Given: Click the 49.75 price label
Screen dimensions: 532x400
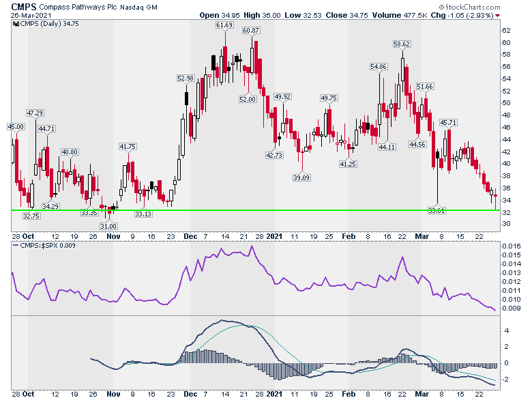Looking at the screenshot, I should pyautogui.click(x=329, y=98).
